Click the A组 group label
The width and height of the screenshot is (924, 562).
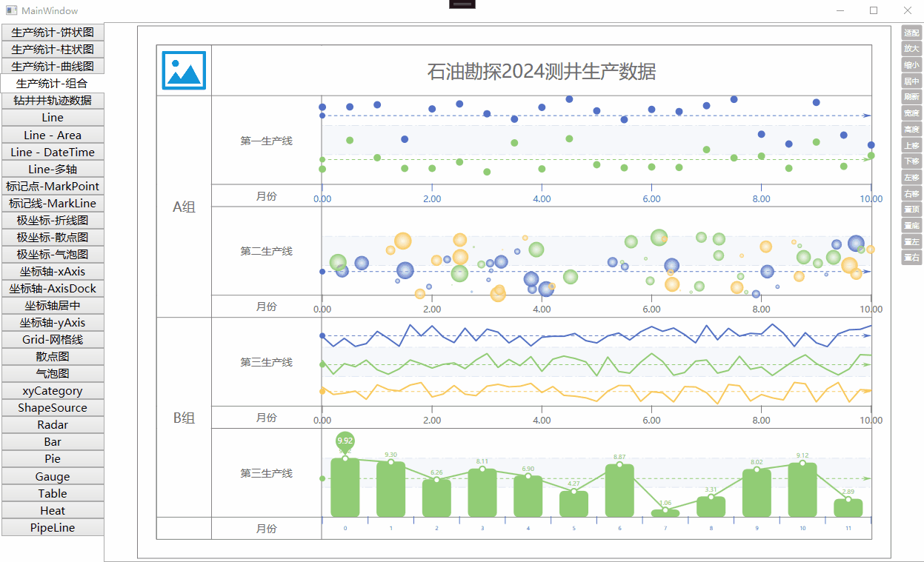(x=184, y=207)
